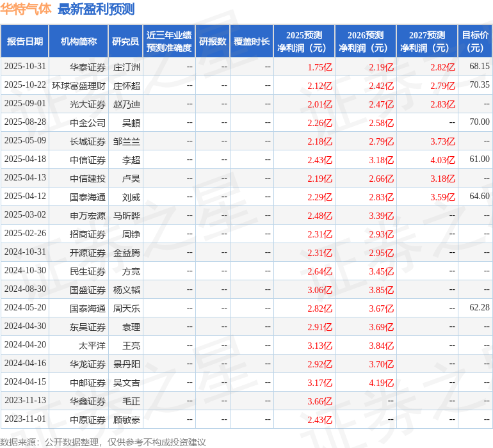493x448 pixels.
Task: Select the 2025预测净利润 column header
Action: pyautogui.click(x=304, y=42)
